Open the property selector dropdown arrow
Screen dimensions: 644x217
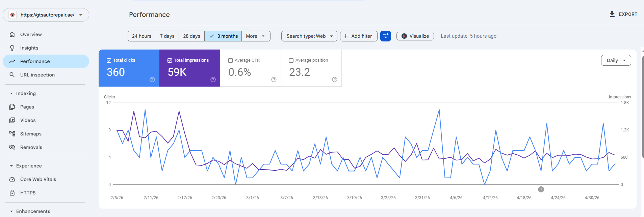pyautogui.click(x=81, y=15)
